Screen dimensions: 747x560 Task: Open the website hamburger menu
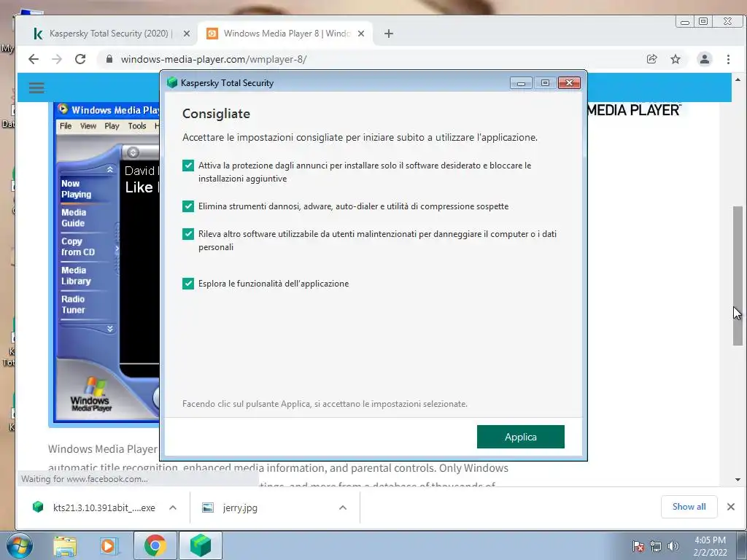tap(36, 87)
